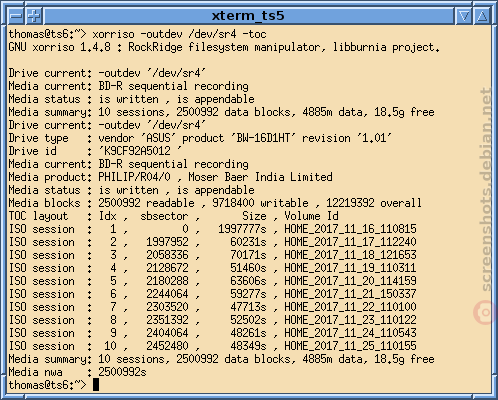This screenshot has width=498, height=400.
Task: Select ISO session 1 volume id HOME_2017_11_16_110815
Action: coord(350,229)
